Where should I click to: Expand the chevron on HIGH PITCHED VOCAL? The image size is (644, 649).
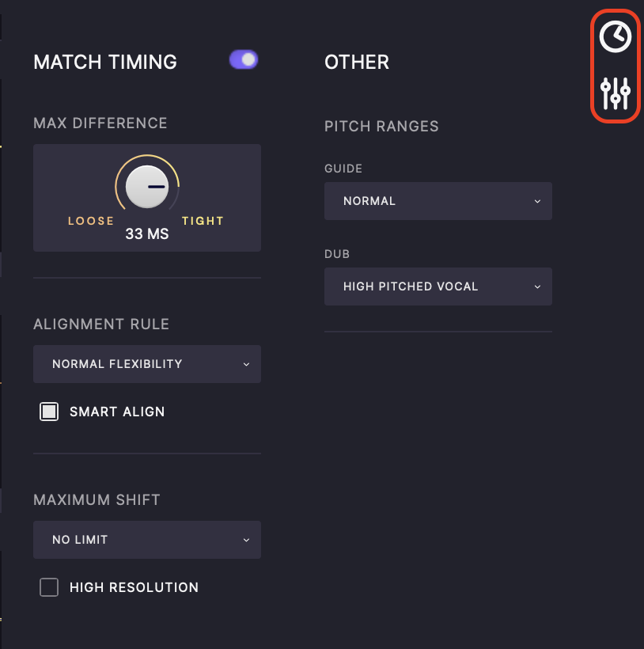coord(538,287)
